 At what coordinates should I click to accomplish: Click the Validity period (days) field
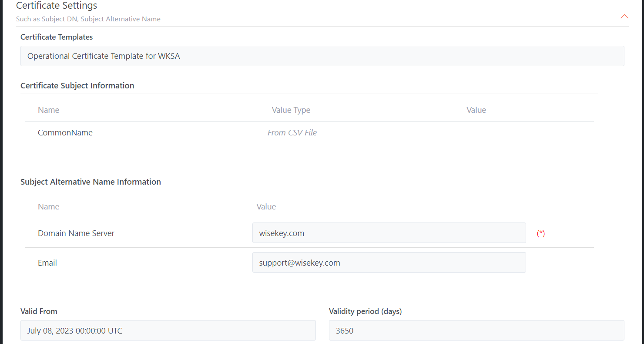pyautogui.click(x=476, y=331)
